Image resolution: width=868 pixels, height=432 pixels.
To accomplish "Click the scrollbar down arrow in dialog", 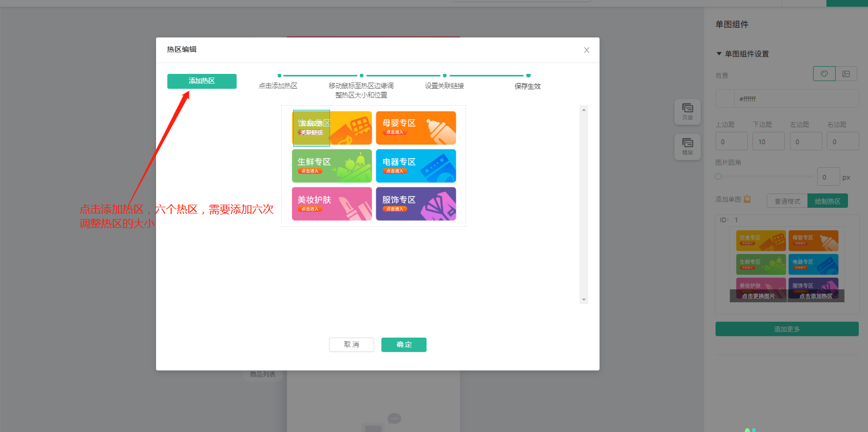I will [584, 300].
